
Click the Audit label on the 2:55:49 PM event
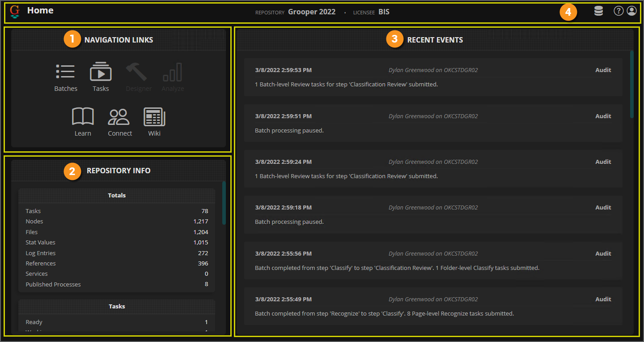point(603,299)
